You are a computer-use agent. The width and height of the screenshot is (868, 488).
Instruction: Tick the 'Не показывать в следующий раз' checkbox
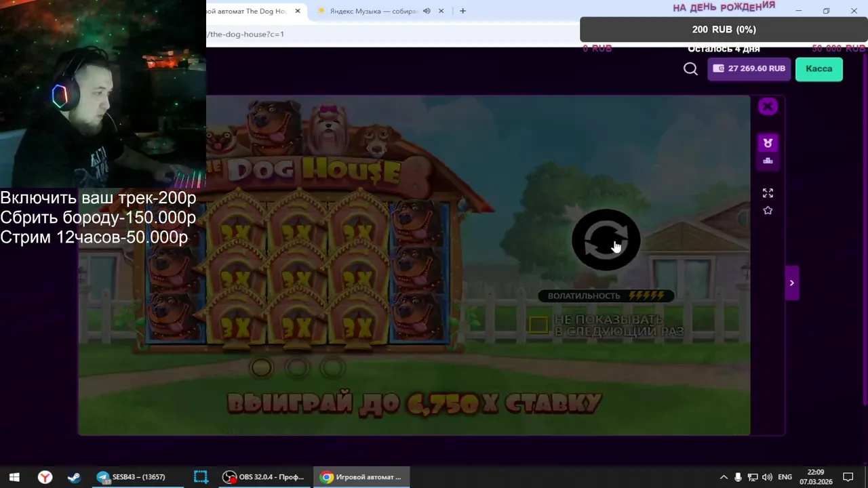pos(538,325)
